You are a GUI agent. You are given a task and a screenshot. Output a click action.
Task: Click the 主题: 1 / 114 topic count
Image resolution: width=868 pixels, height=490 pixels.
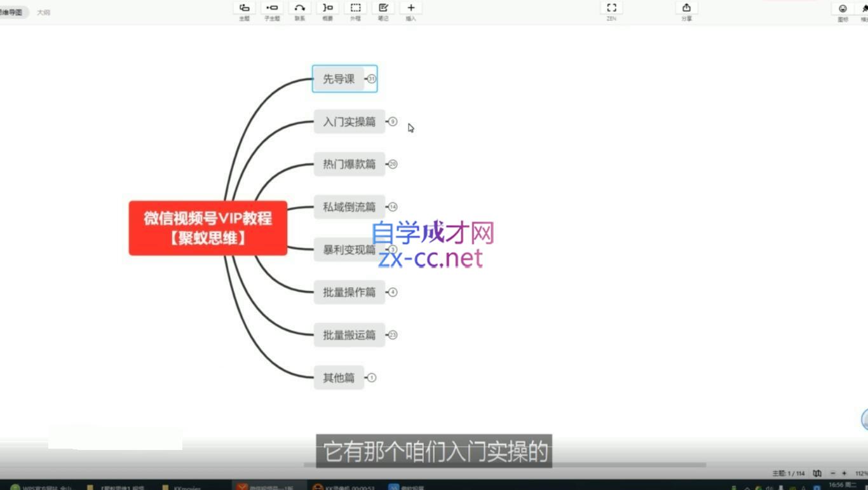point(788,473)
